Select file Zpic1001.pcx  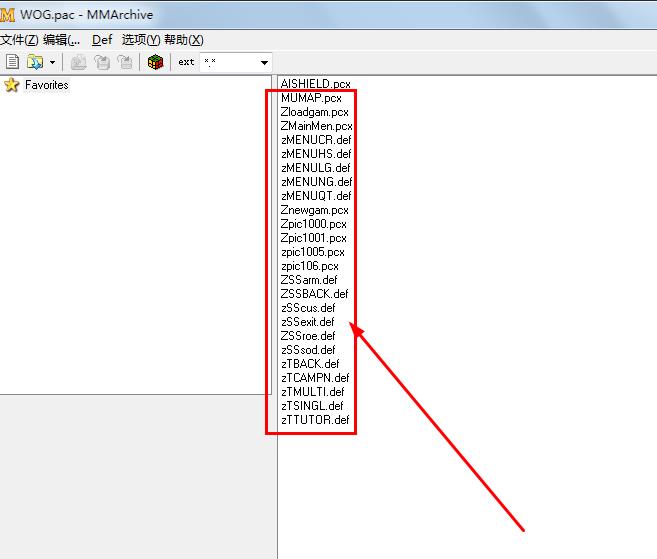(x=313, y=238)
